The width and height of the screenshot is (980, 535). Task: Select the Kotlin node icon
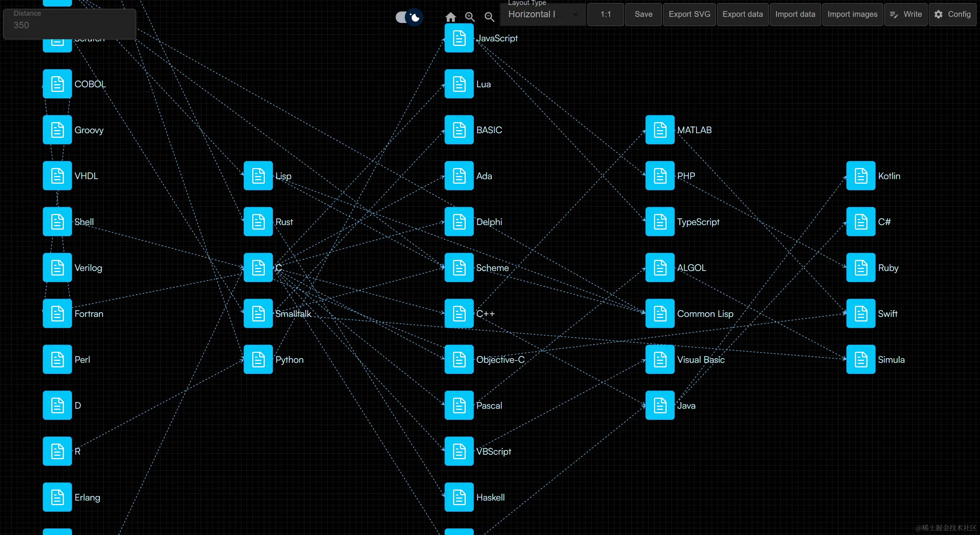pyautogui.click(x=861, y=176)
